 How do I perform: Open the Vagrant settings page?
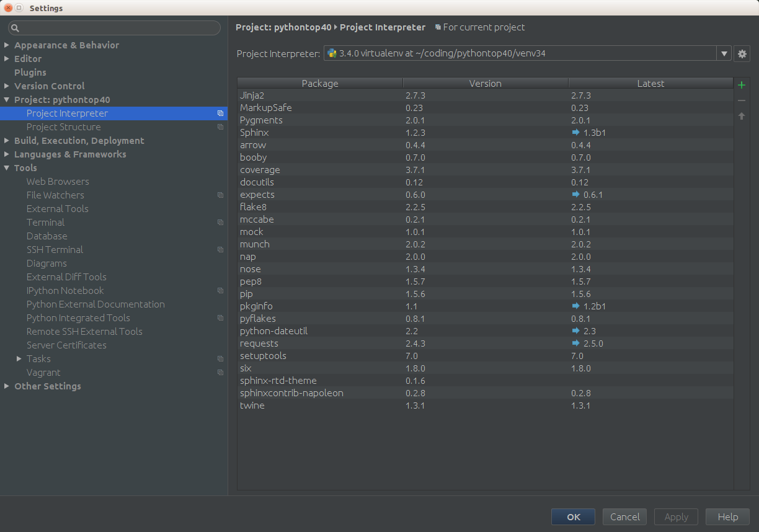[x=43, y=372]
